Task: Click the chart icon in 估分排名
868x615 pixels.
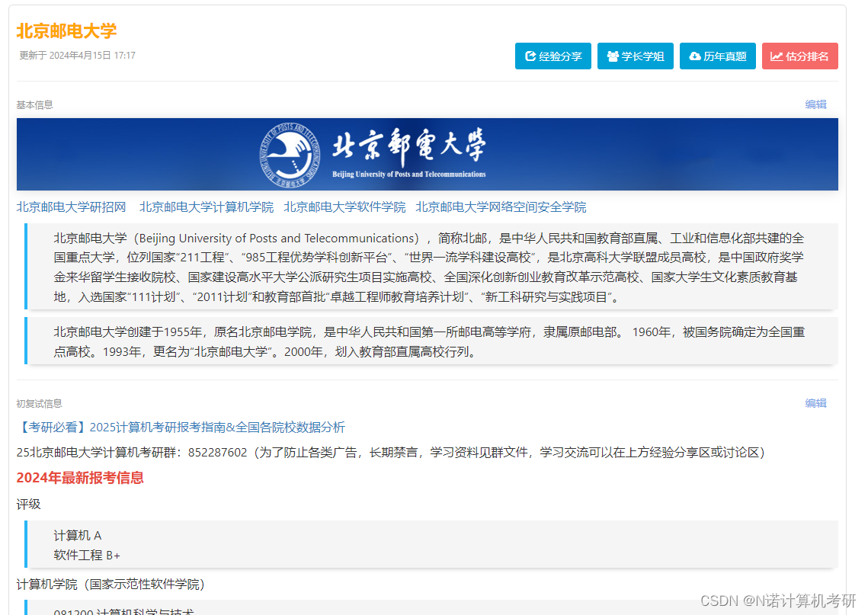Action: 776,56
